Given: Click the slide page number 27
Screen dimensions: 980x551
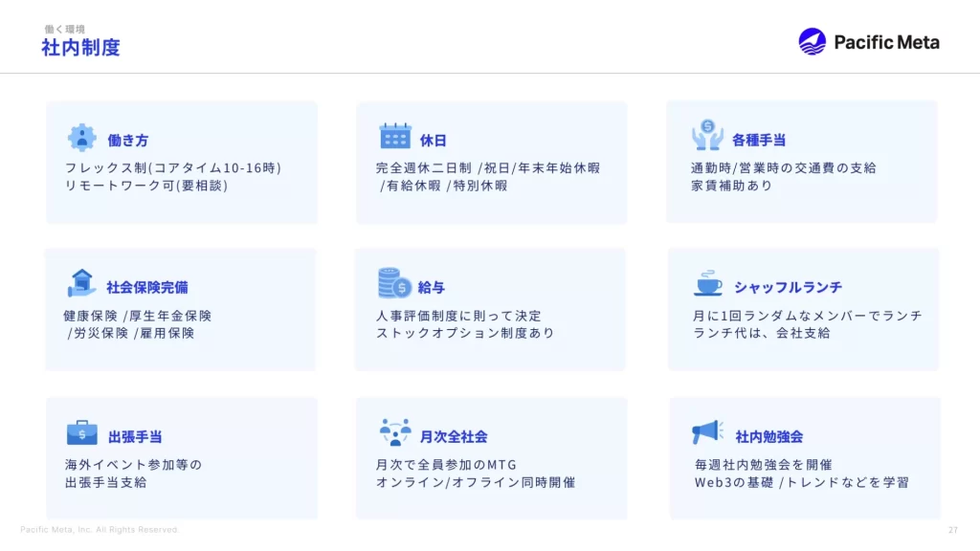Looking at the screenshot, I should (952, 530).
